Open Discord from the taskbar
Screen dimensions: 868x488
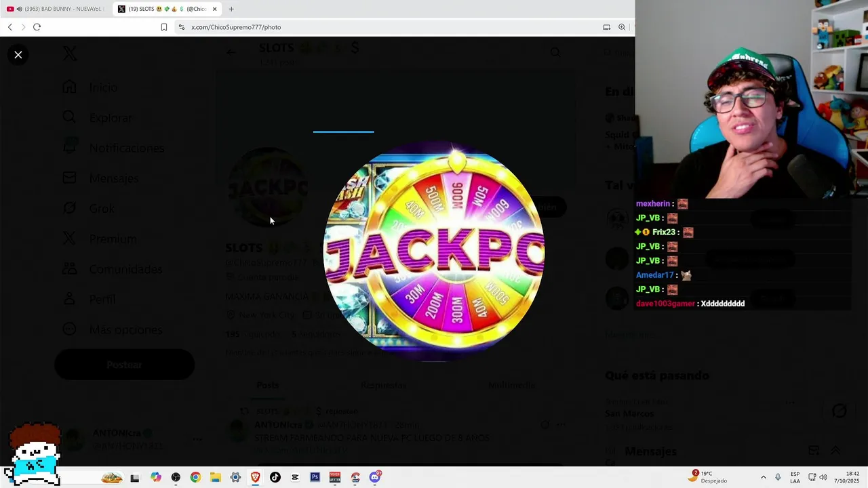click(375, 477)
